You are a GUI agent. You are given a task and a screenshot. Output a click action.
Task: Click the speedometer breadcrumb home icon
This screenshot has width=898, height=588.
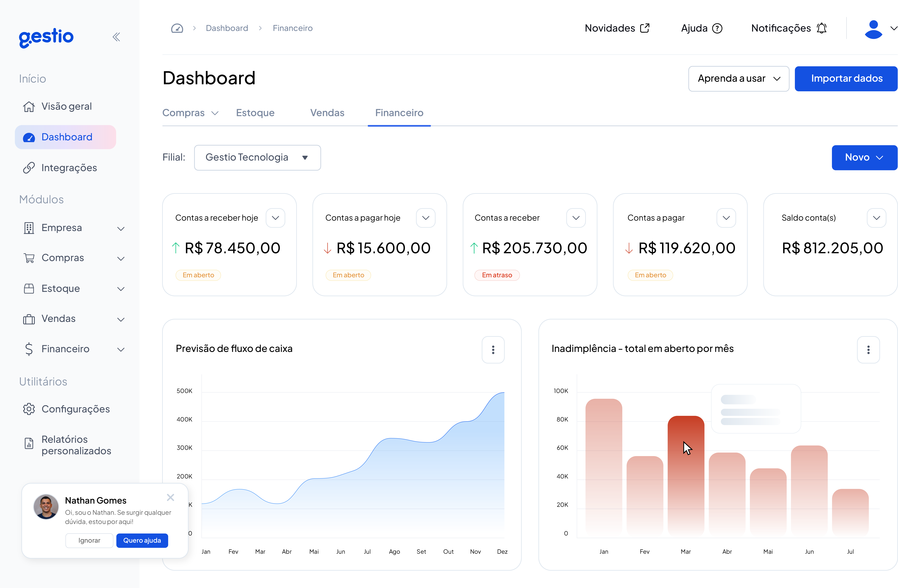coord(177,28)
